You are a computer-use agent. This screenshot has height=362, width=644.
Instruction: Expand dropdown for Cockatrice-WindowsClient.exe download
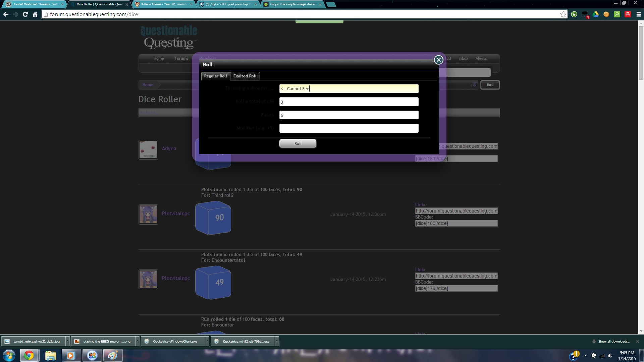pyautogui.click(x=207, y=342)
